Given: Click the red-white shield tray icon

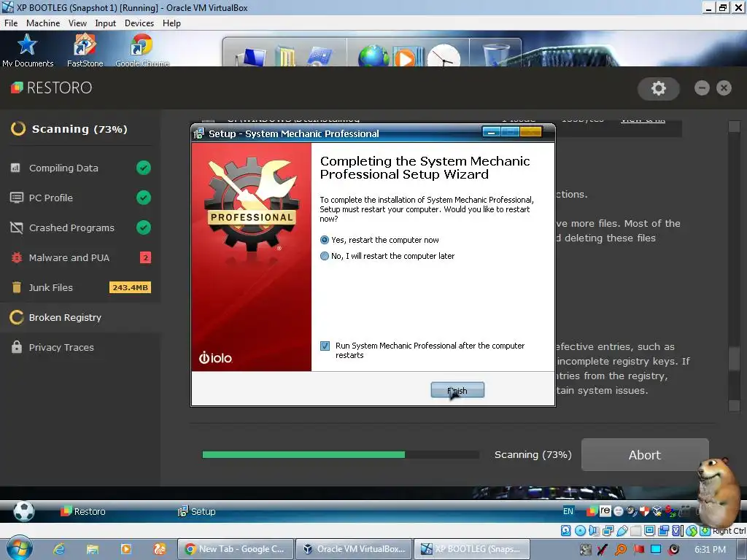Looking at the screenshot, I should (x=645, y=511).
